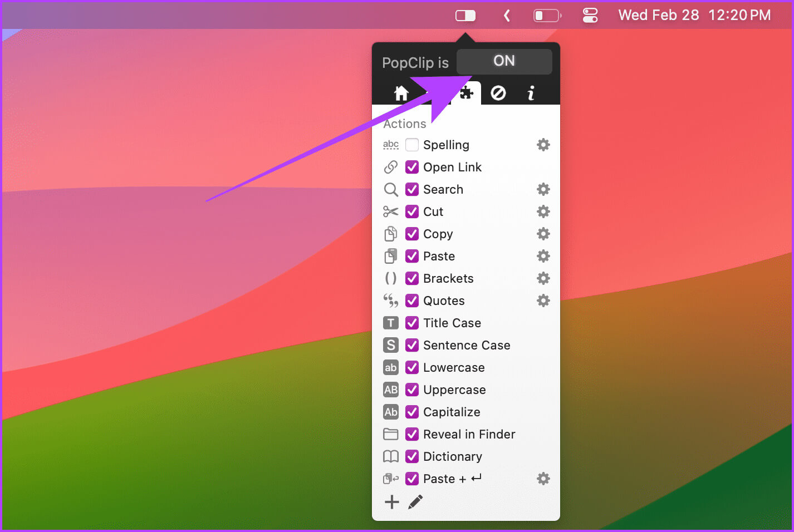Viewport: 794px width, 532px height.
Task: Uncheck the Uppercase action
Action: (x=412, y=390)
